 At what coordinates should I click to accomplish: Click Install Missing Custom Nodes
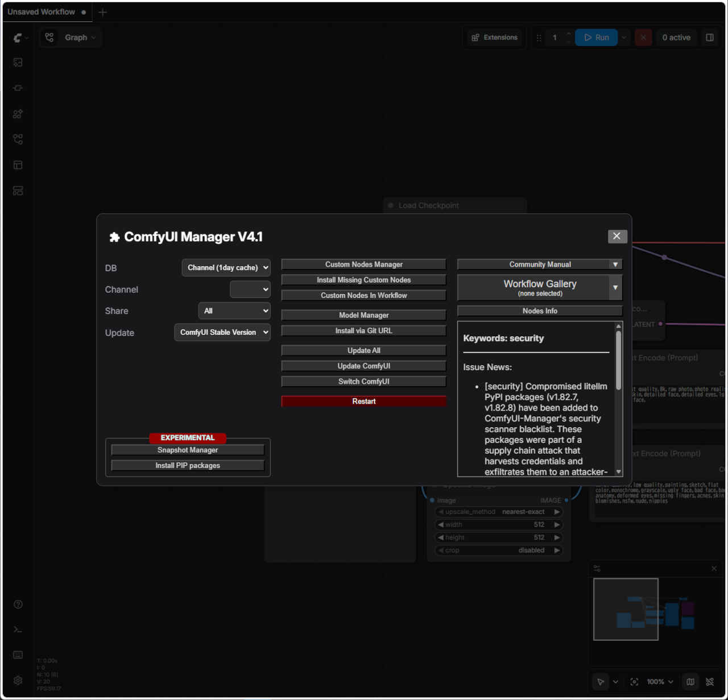364,280
